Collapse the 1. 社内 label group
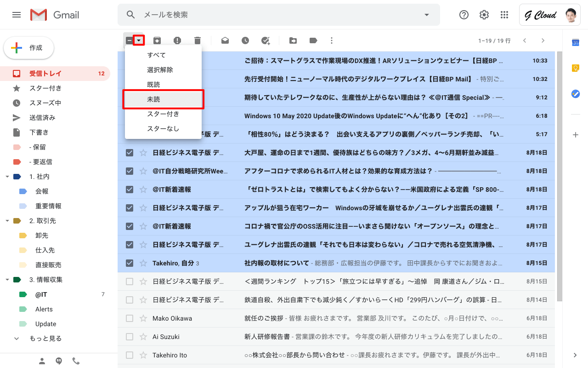This screenshot has height=368, width=588. click(7, 177)
